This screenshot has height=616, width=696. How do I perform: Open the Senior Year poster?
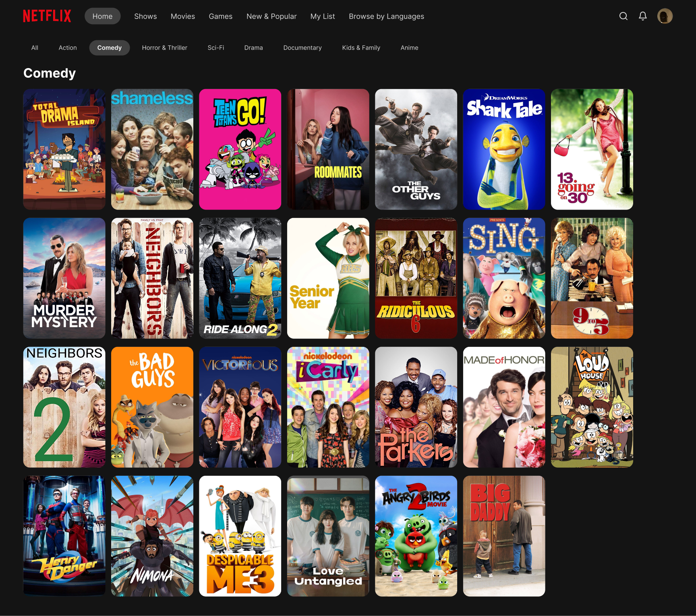[x=328, y=278]
